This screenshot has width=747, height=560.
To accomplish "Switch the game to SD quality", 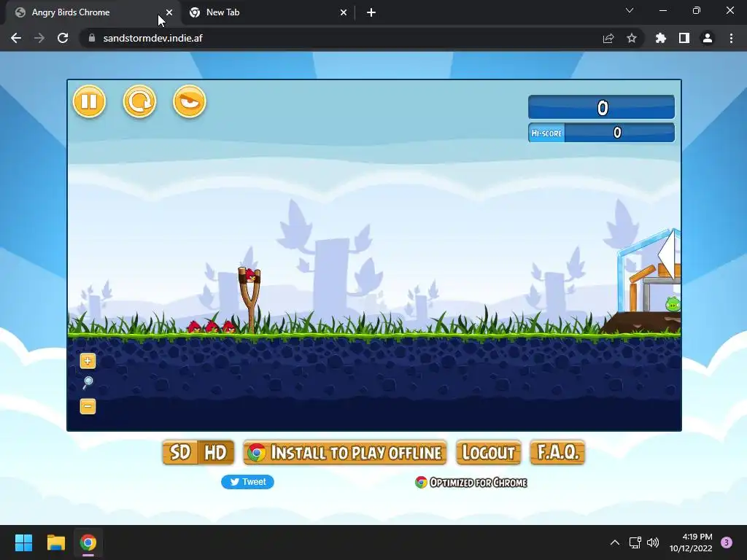I will pos(180,452).
